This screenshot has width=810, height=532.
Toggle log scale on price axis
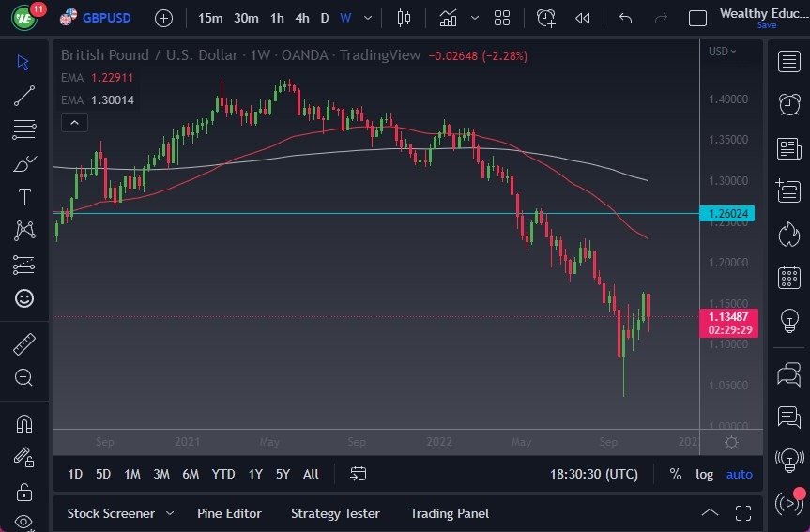tap(704, 474)
